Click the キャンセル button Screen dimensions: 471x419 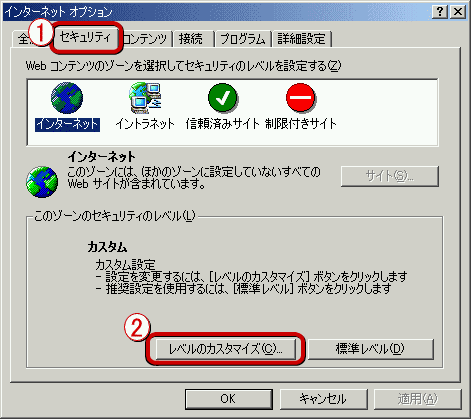323,399
